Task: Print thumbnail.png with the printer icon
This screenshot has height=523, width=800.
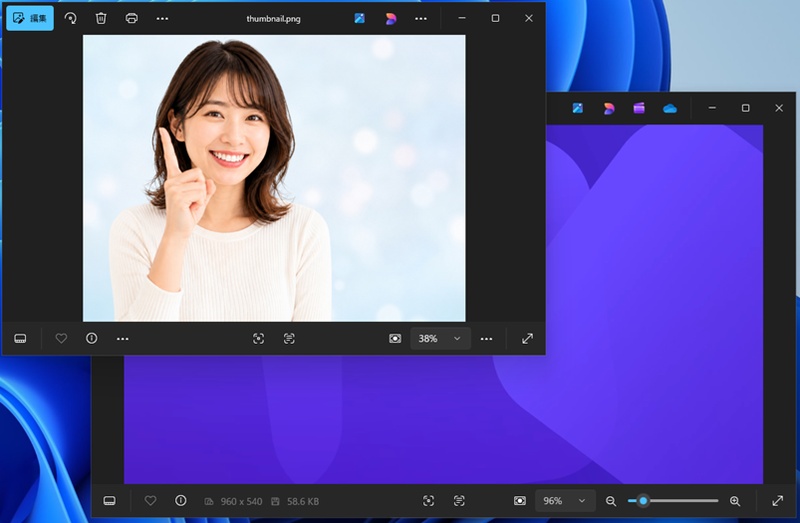Action: pos(132,18)
